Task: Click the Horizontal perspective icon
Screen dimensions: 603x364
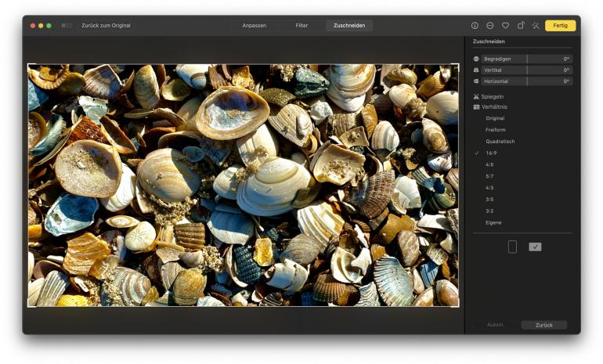Action: coord(476,81)
